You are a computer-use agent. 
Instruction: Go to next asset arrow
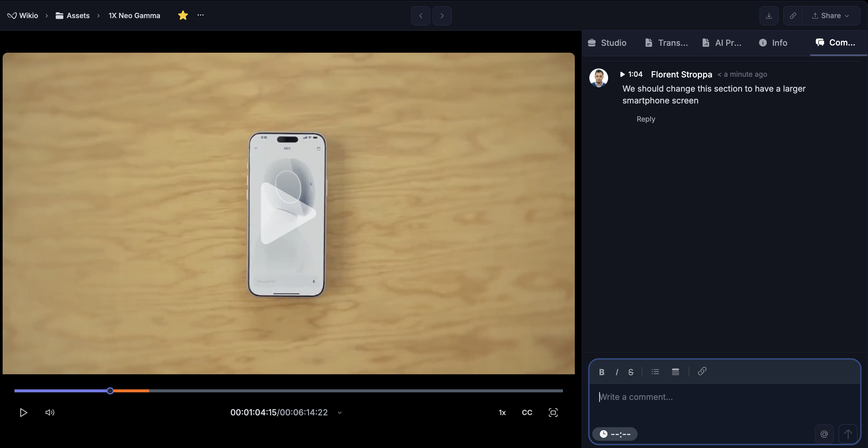tap(442, 16)
